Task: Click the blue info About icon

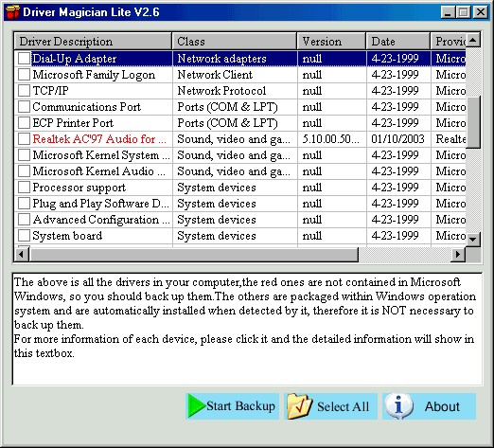Action: [x=398, y=406]
